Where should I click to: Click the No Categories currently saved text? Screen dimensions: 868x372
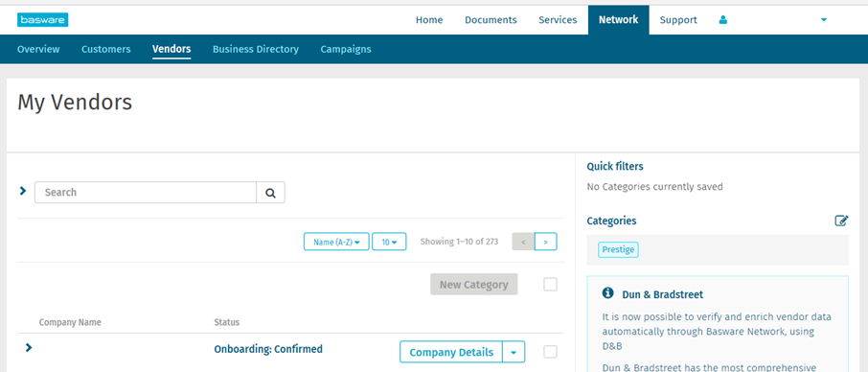click(x=655, y=187)
